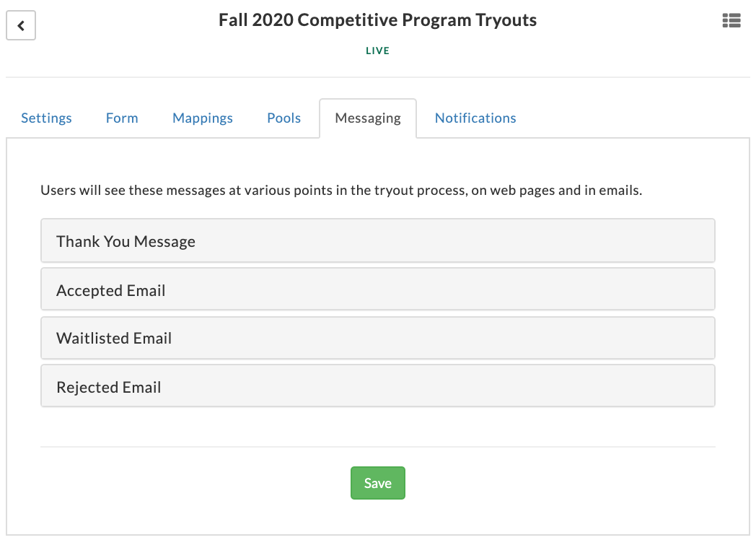Viewport: 756px width, 540px height.
Task: Switch to the Settings tab
Action: coord(46,118)
